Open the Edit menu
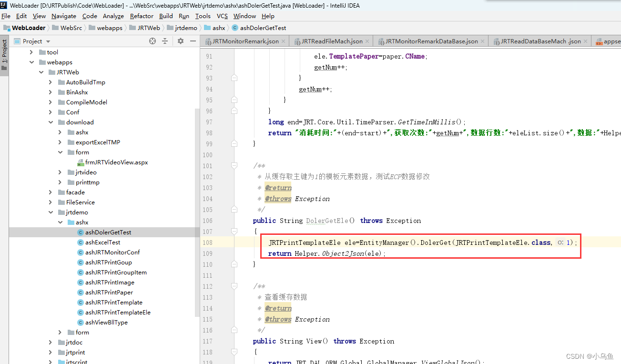621x364 pixels. tap(21, 16)
